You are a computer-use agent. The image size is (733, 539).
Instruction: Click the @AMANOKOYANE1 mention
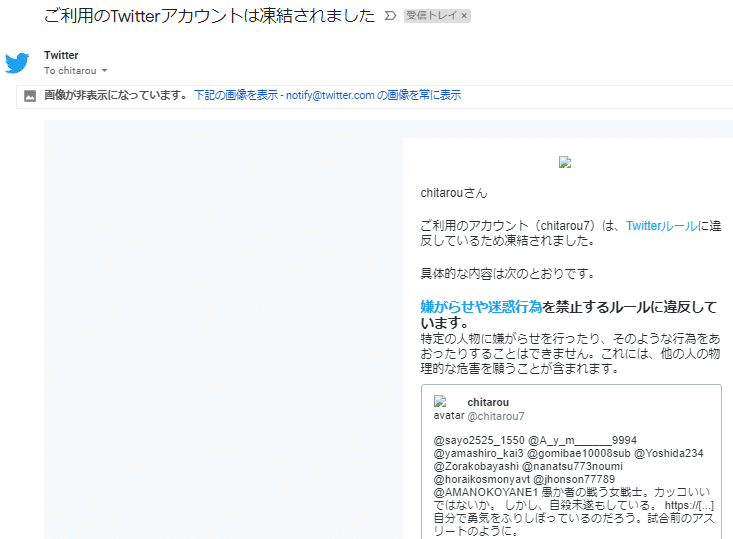pos(486,492)
